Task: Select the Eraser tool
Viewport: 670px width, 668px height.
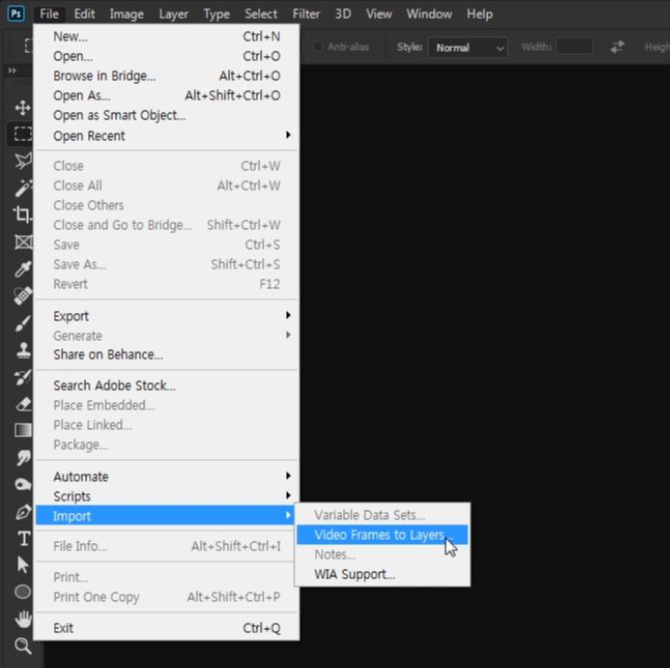Action: coord(23,404)
